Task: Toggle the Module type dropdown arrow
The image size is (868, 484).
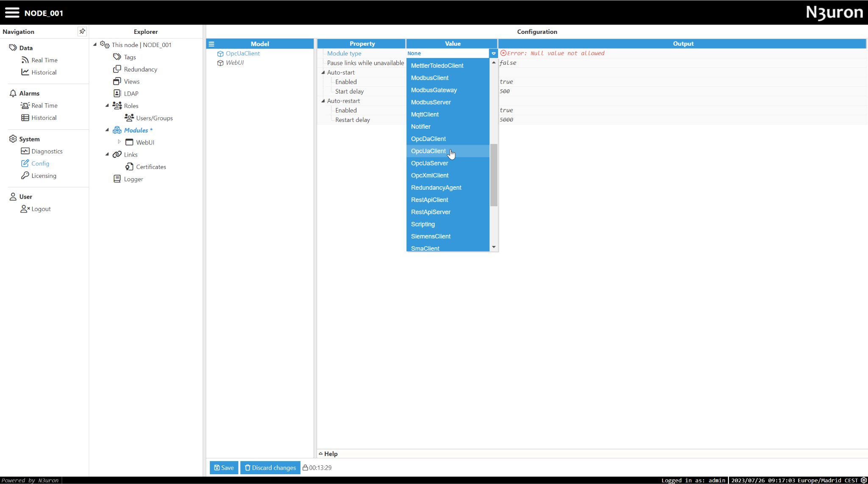Action: coord(493,53)
